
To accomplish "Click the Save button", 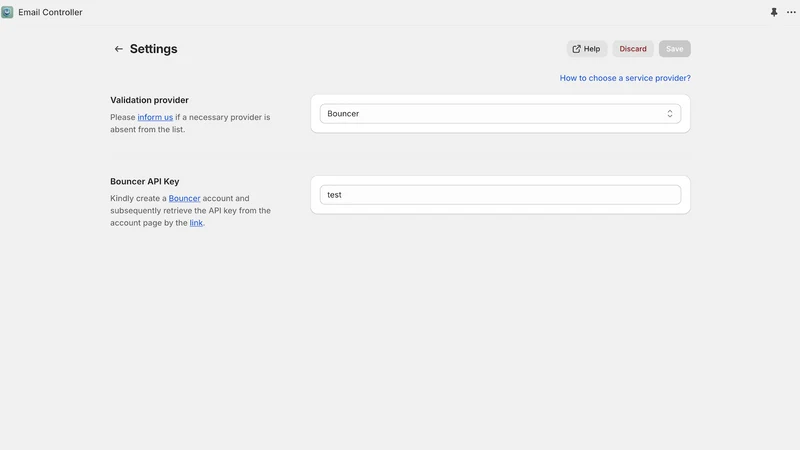I will click(x=674, y=49).
